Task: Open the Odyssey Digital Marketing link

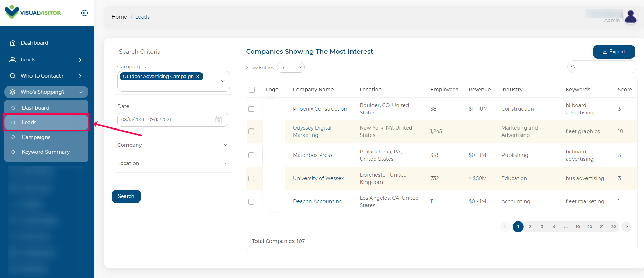Action: click(312, 131)
